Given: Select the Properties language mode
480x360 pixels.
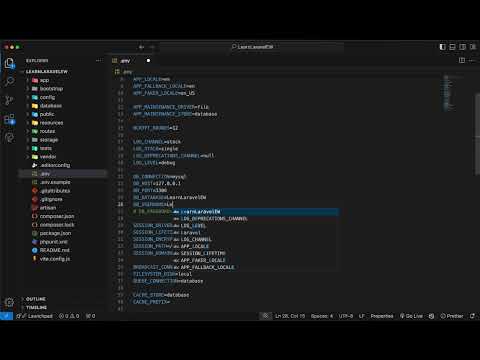Looking at the screenshot, I should (382, 316).
